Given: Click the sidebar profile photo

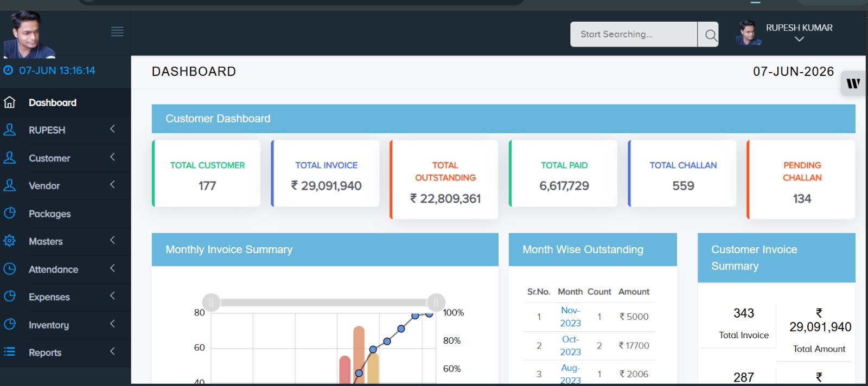Looking at the screenshot, I should 29,34.
